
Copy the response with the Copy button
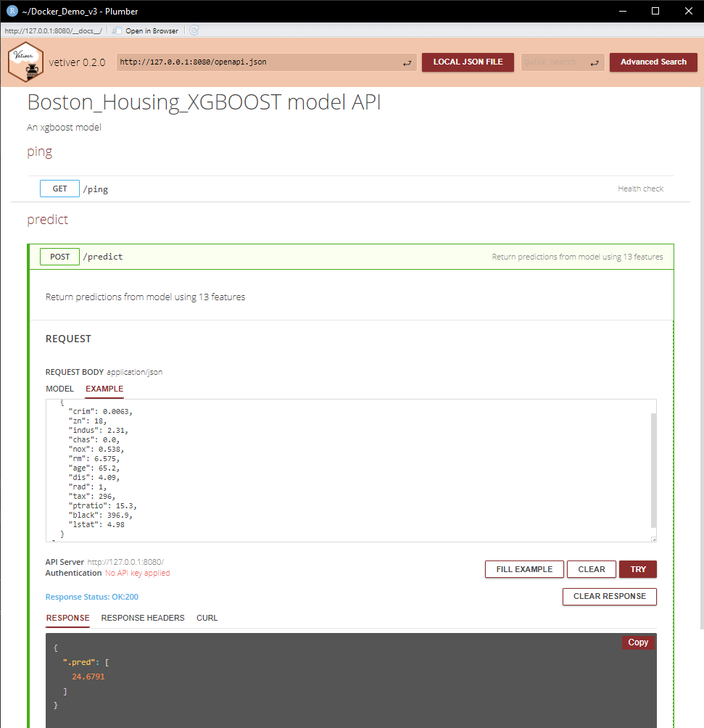(638, 642)
